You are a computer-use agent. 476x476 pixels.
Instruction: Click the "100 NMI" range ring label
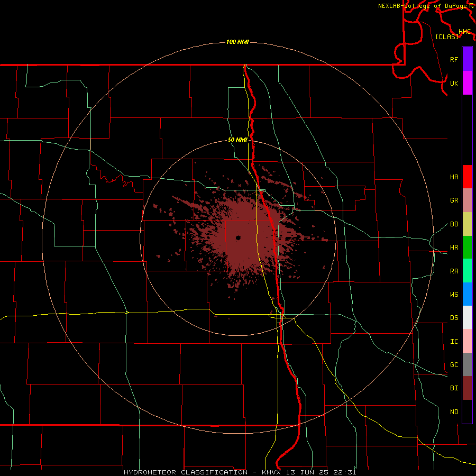click(237, 42)
